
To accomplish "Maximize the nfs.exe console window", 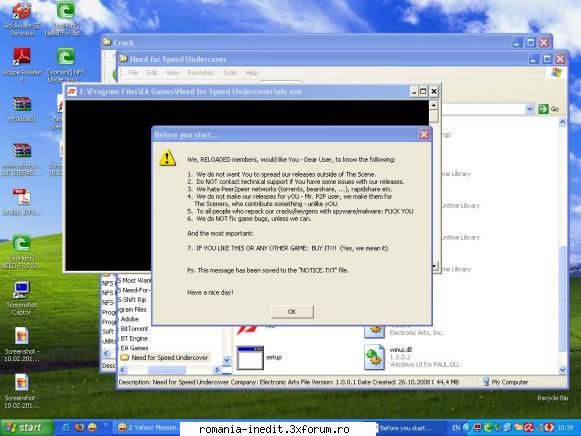I will [x=423, y=91].
